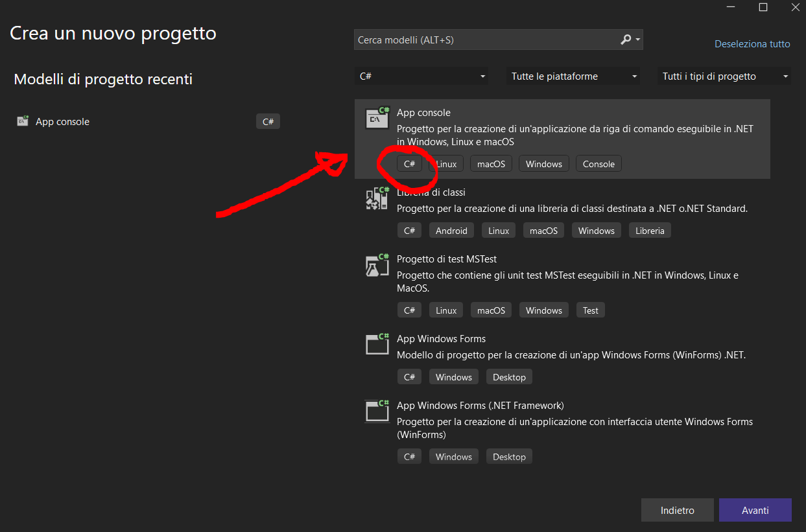The width and height of the screenshot is (806, 532).
Task: Click the Indietro button
Action: [678, 510]
